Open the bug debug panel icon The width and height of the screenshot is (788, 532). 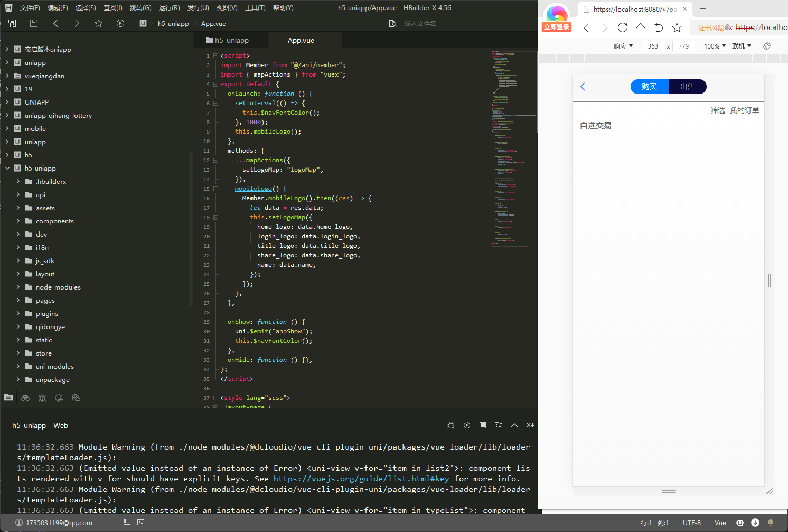point(42,398)
